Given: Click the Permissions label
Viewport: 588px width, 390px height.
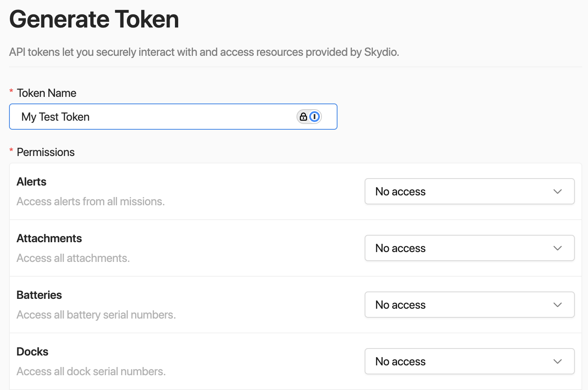Looking at the screenshot, I should tap(46, 152).
